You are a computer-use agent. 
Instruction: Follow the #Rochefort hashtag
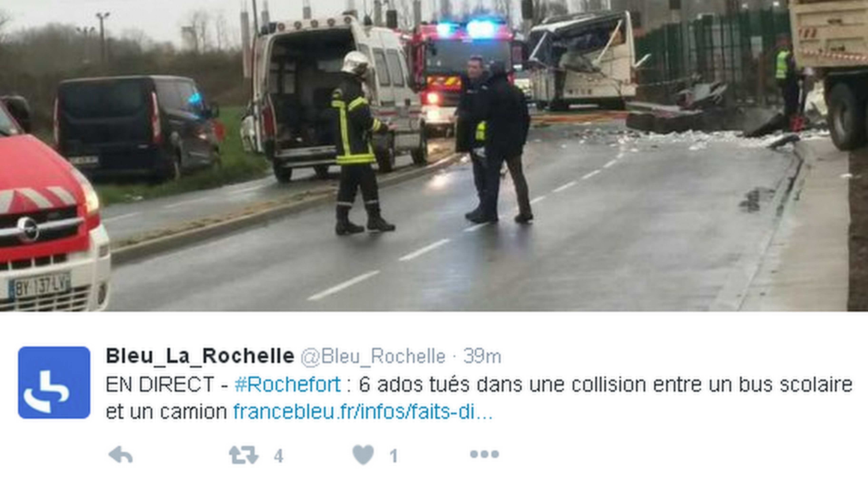pyautogui.click(x=288, y=384)
